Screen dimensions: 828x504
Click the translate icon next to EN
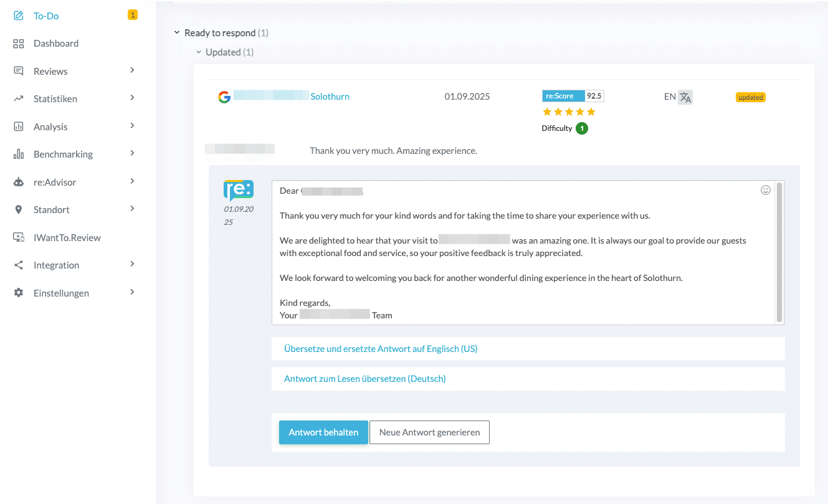point(685,97)
